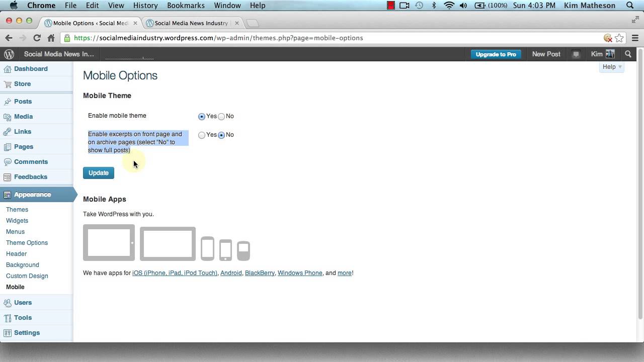Bookmark page with the star icon
This screenshot has height=362, width=644.
[619, 38]
